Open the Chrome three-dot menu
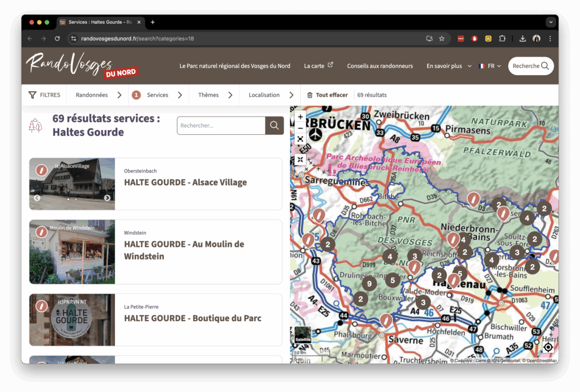Screen dimensions: 580x392 [x=550, y=39]
